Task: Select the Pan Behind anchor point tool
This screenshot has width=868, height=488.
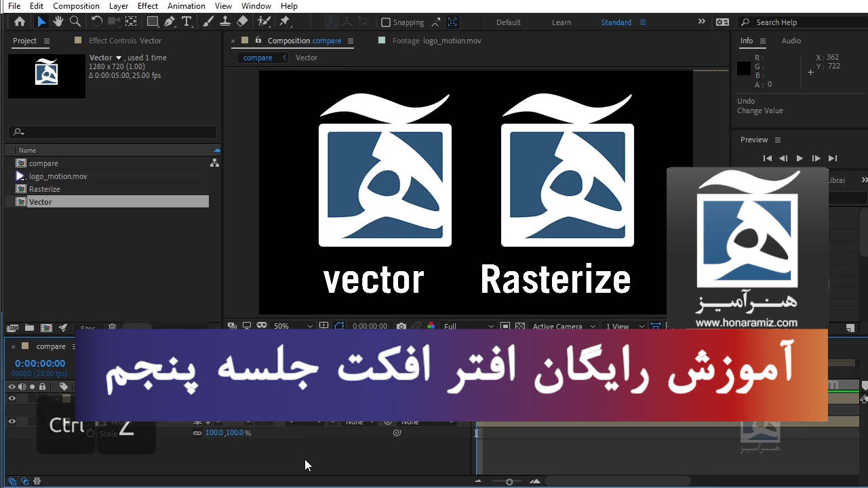Action: pyautogui.click(x=131, y=22)
